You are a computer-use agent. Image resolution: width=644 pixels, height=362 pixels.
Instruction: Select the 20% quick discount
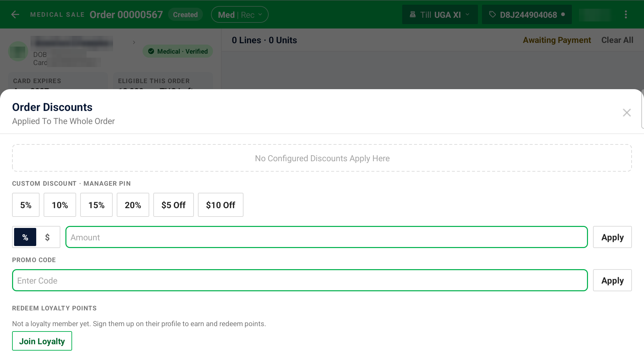(x=133, y=205)
